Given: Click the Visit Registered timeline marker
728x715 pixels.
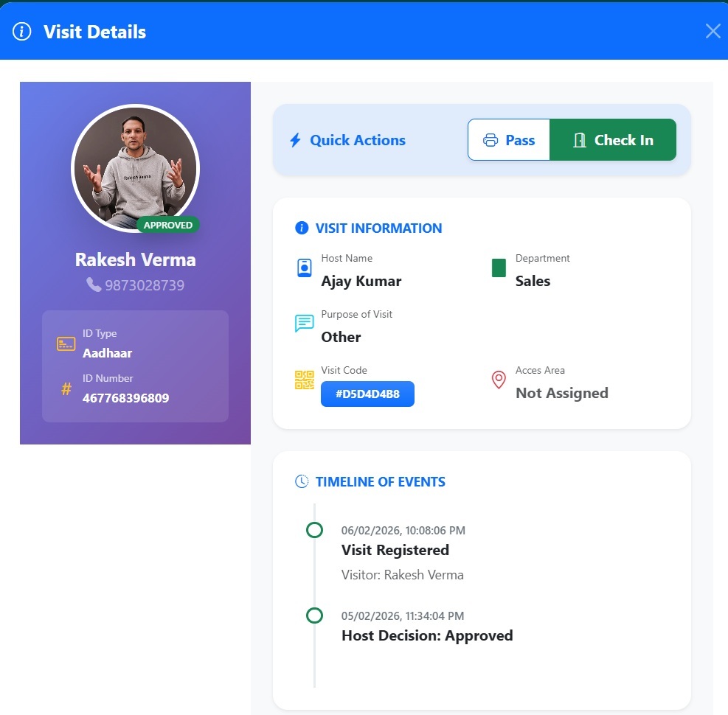Looking at the screenshot, I should 314,530.
